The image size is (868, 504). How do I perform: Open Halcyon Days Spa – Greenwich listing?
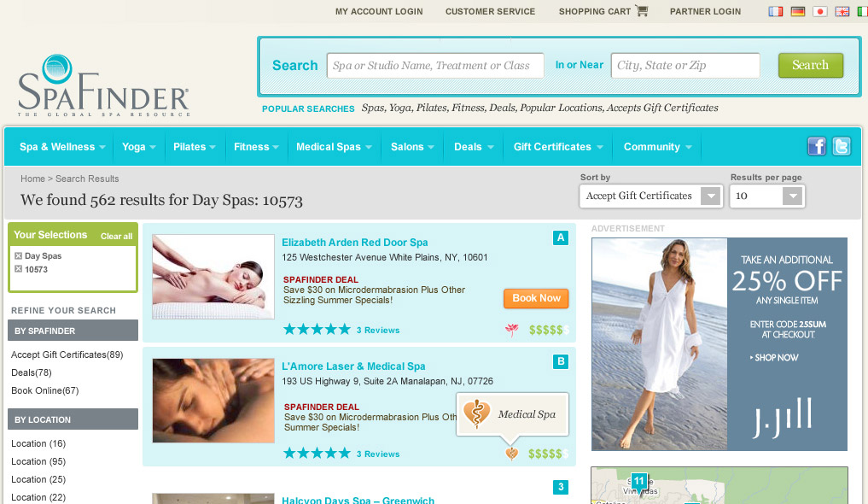point(358,500)
